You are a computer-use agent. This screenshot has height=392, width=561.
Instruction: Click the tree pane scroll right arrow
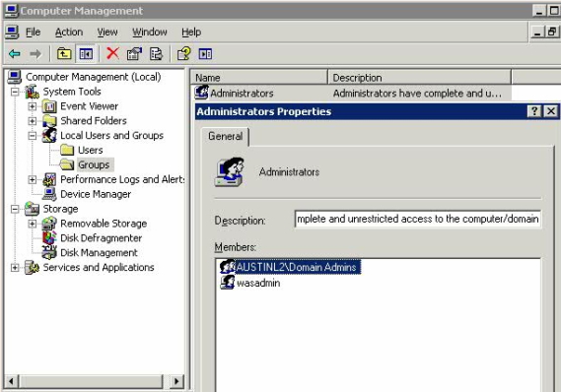tap(176, 381)
